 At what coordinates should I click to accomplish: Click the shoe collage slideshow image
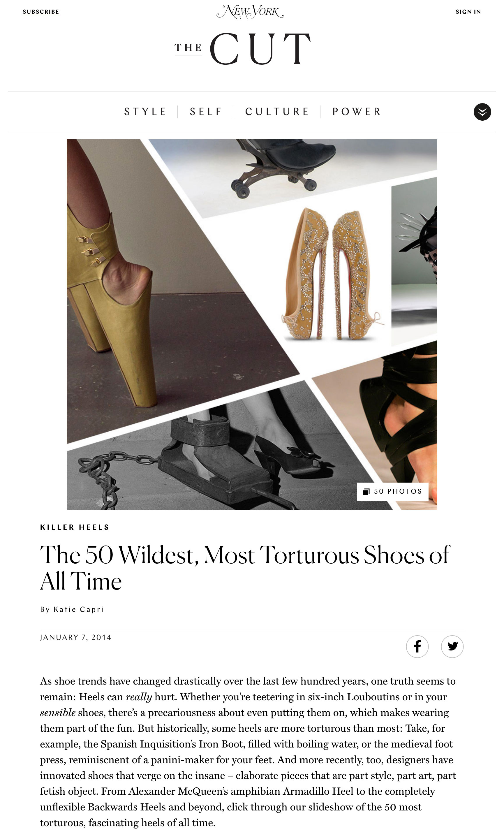(252, 324)
